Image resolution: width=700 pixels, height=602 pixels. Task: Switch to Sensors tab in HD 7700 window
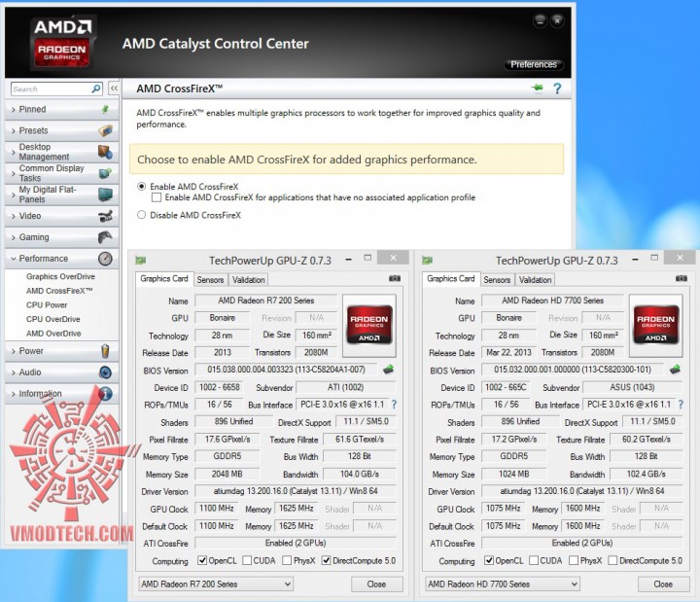tap(497, 280)
